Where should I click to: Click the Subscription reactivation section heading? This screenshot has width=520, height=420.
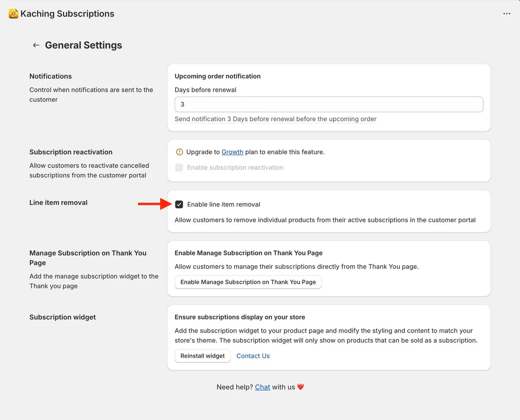(x=71, y=152)
